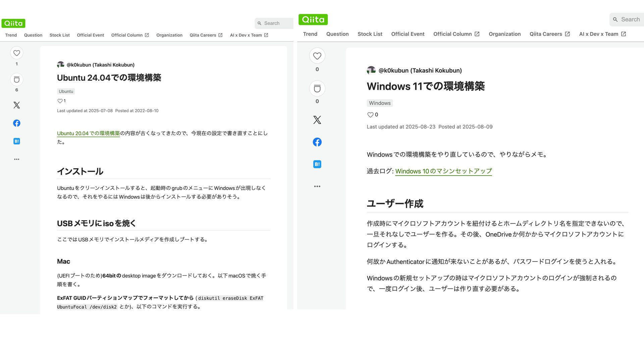Image resolution: width=644 pixels, height=362 pixels.
Task: Share Windows 11 article on Facebook
Action: (317, 142)
